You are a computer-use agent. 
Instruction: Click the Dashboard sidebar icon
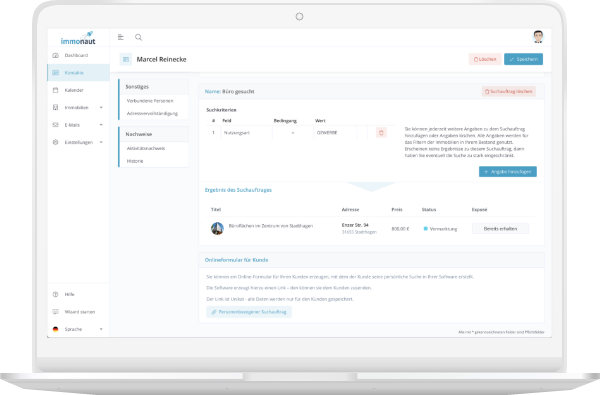tap(55, 55)
